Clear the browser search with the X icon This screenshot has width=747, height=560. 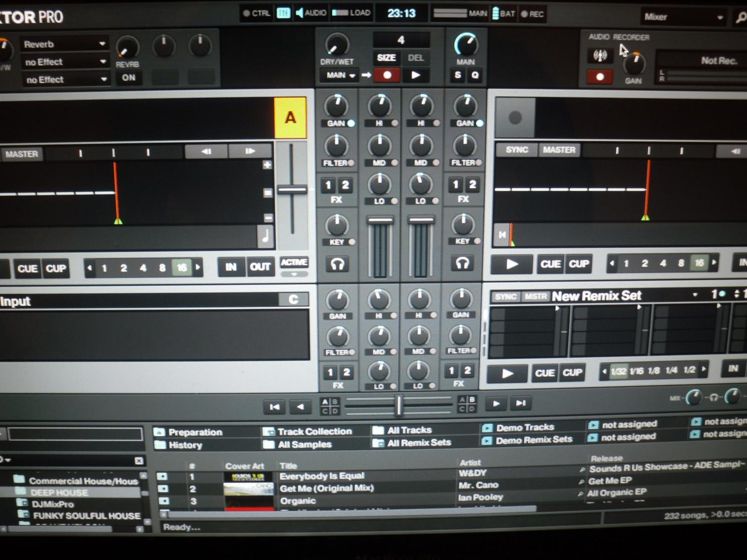click(139, 461)
